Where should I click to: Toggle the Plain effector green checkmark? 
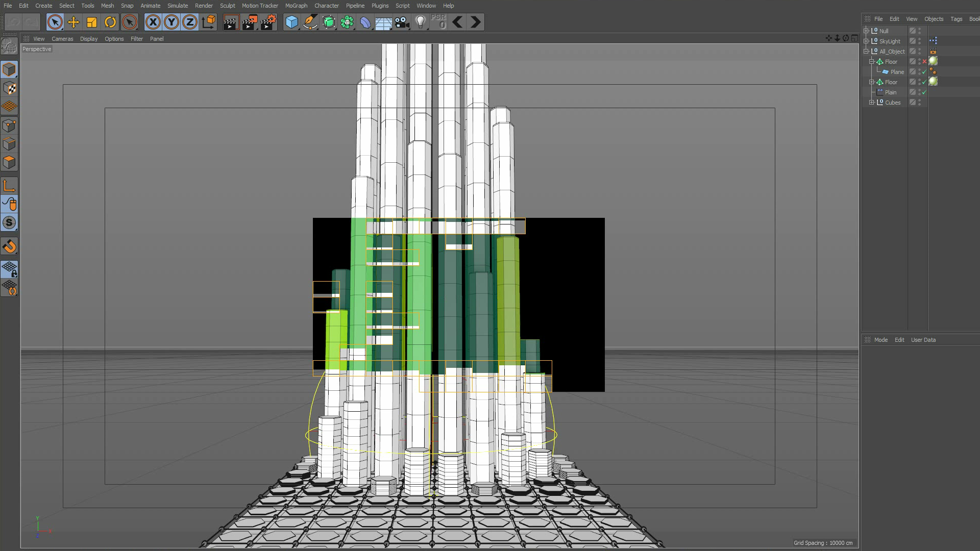pyautogui.click(x=924, y=92)
